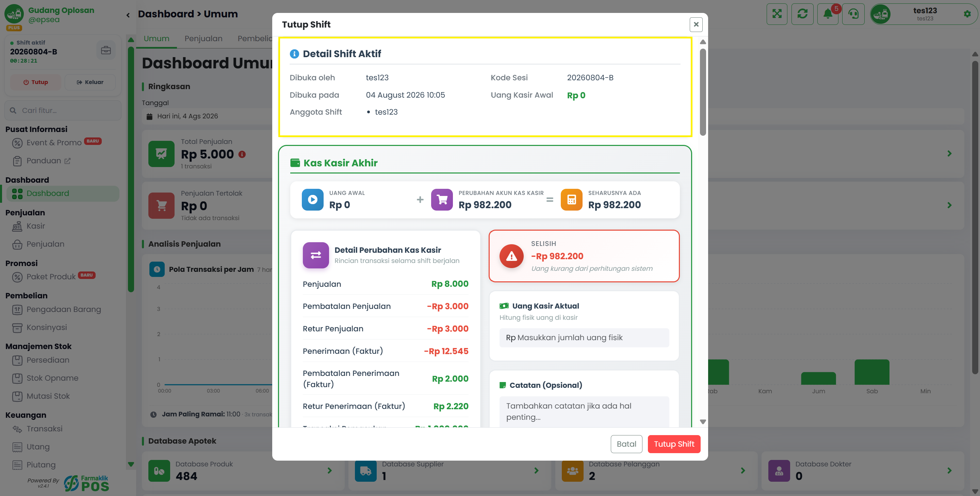Expand the Database Produk card arrow

[329, 471]
